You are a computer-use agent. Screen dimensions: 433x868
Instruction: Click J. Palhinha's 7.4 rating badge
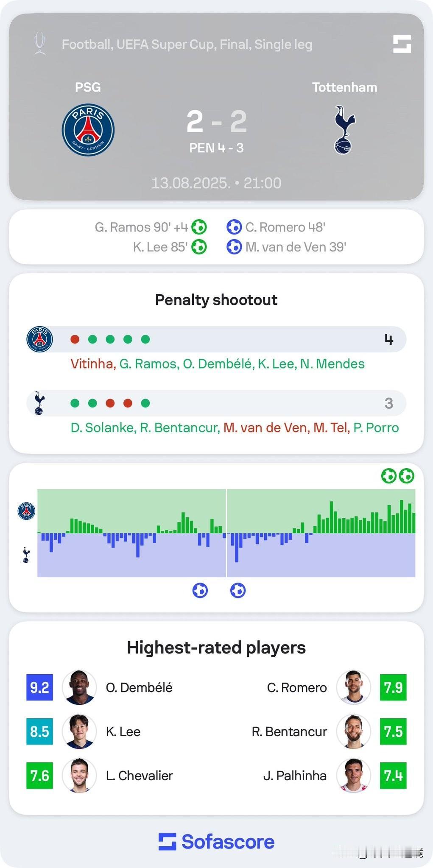[393, 776]
